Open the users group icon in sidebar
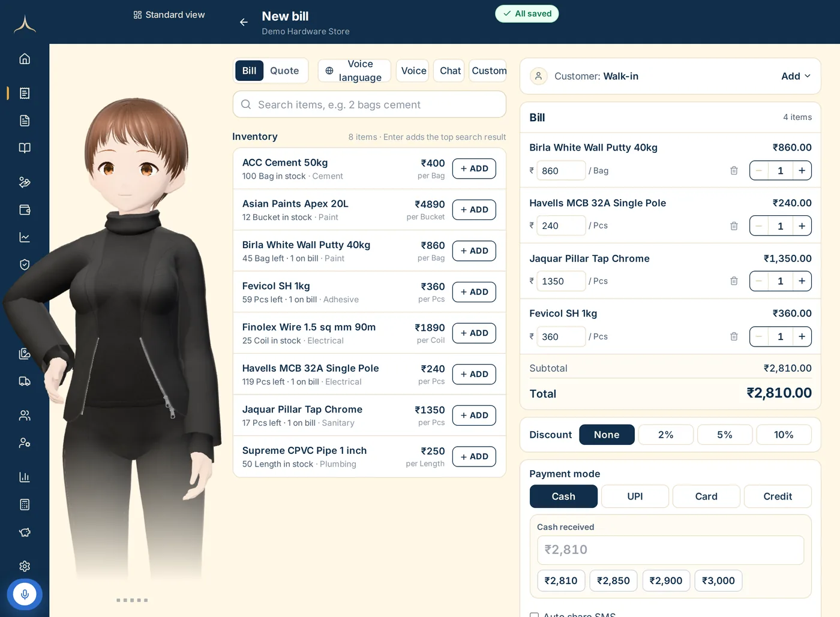840x617 pixels. pos(25,416)
